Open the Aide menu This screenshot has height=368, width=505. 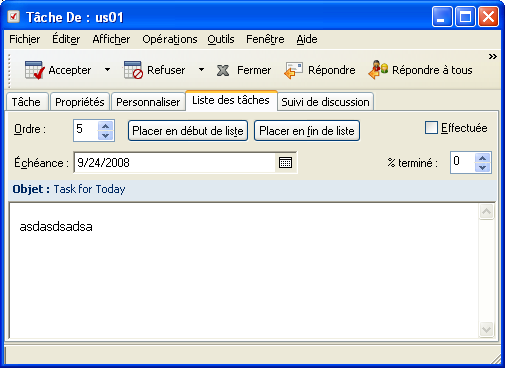[x=307, y=39]
